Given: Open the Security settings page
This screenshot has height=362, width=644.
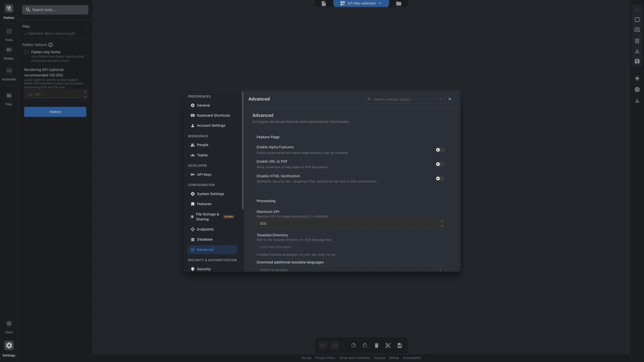Looking at the screenshot, I should pyautogui.click(x=213, y=269).
